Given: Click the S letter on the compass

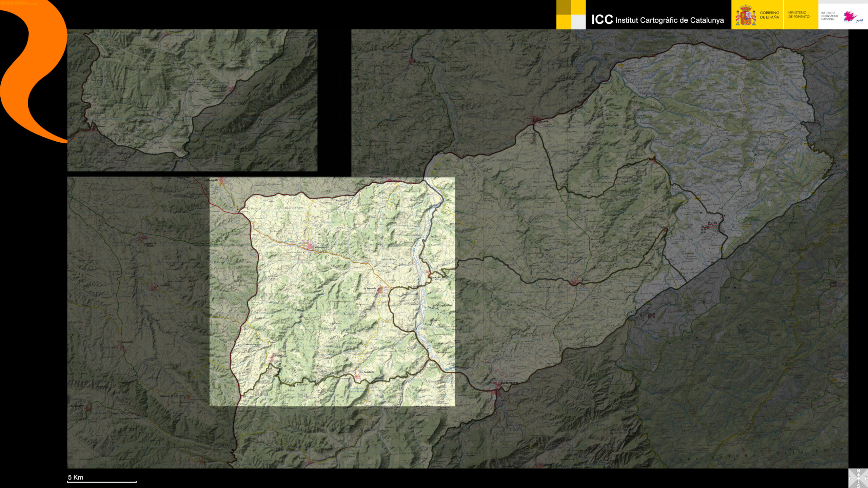Looking at the screenshot, I should pyautogui.click(x=858, y=486).
